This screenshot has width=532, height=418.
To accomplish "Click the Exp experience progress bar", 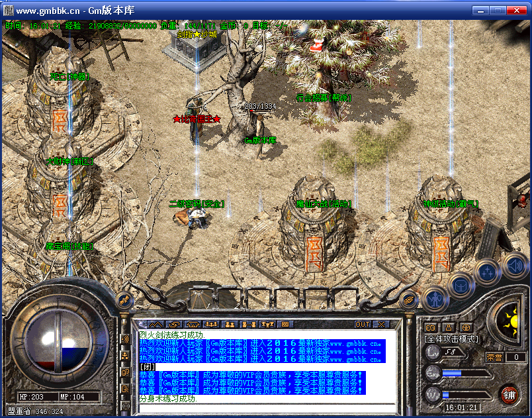I will (x=467, y=374).
